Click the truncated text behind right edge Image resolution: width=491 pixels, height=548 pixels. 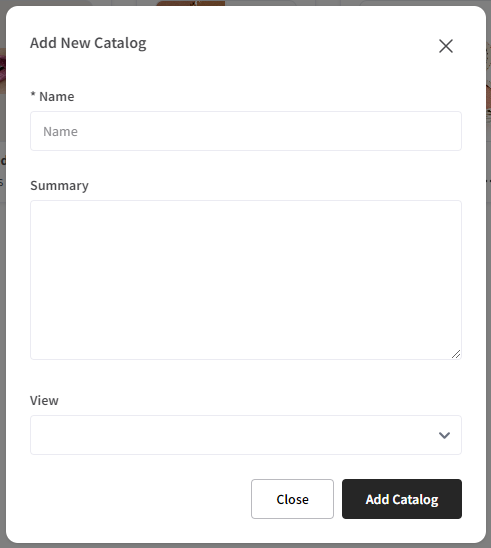tap(489, 181)
